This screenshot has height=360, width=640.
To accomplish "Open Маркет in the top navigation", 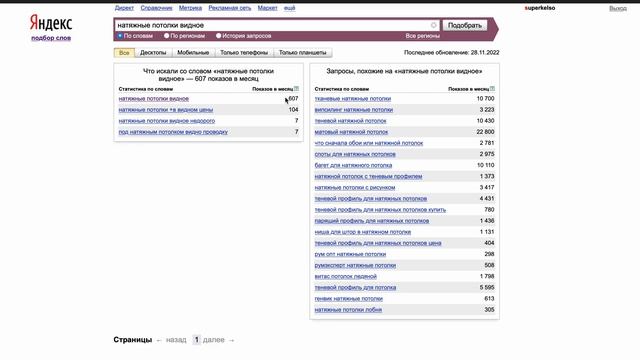I will click(x=267, y=8).
